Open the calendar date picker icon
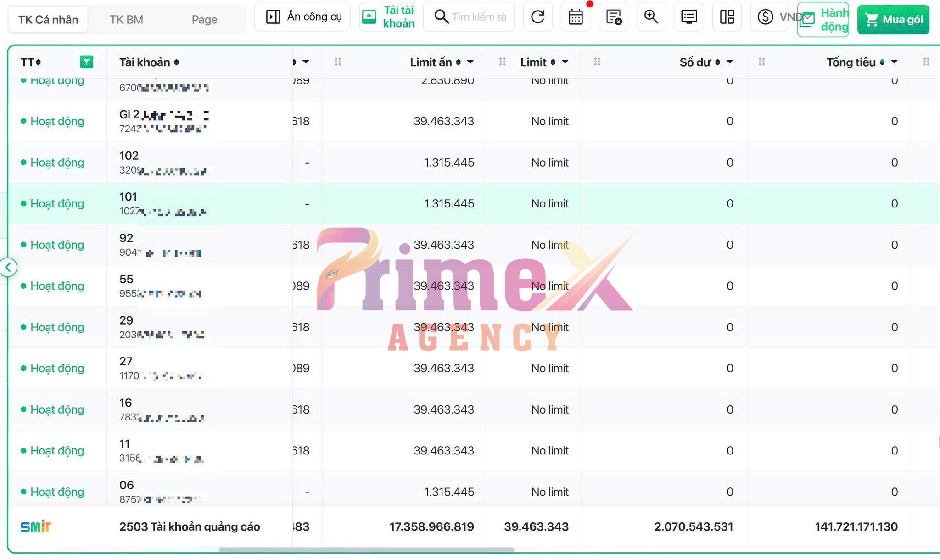The height and width of the screenshot is (560, 940). pos(575,17)
